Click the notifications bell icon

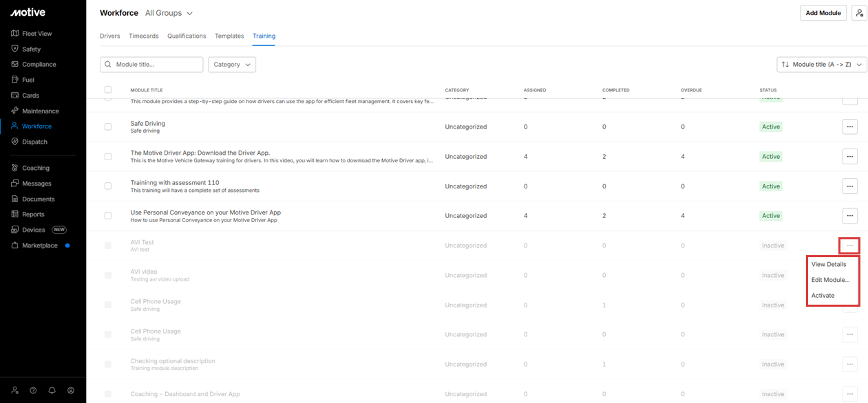click(52, 390)
